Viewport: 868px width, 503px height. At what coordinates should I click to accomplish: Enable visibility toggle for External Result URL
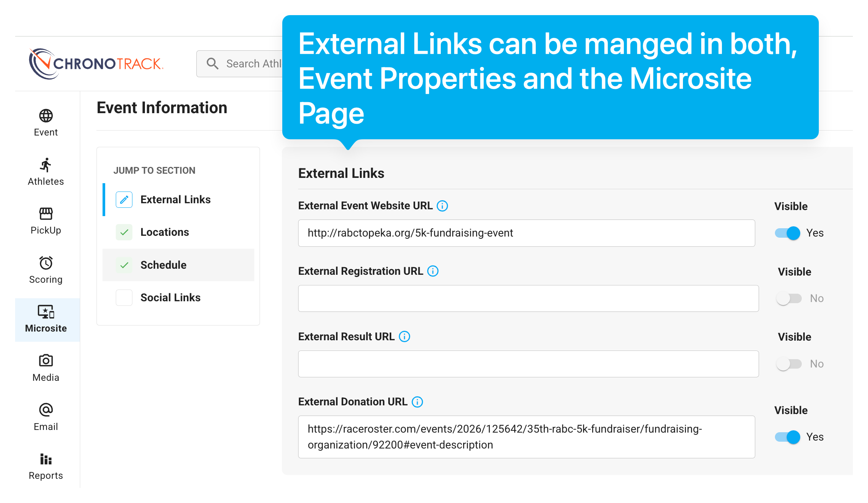click(x=789, y=364)
